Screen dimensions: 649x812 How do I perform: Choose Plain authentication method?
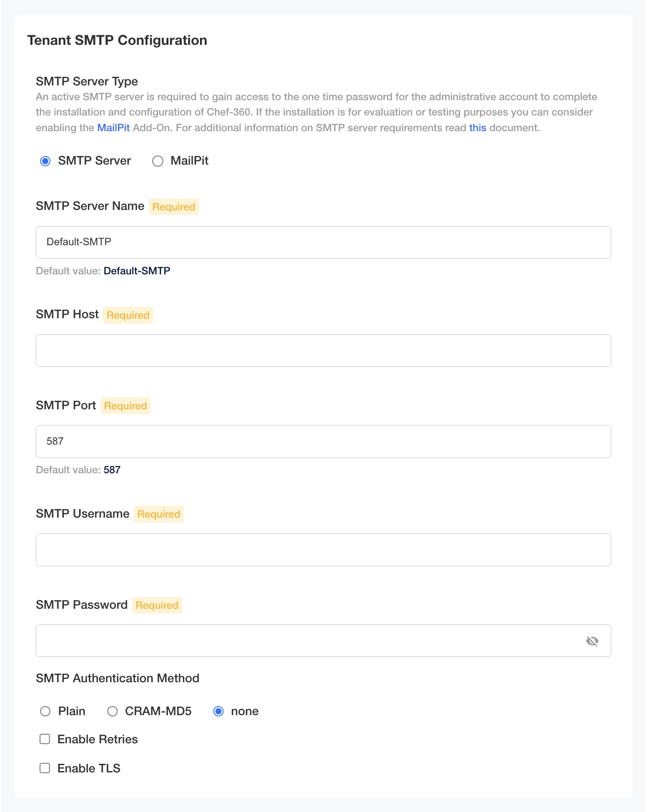click(45, 711)
